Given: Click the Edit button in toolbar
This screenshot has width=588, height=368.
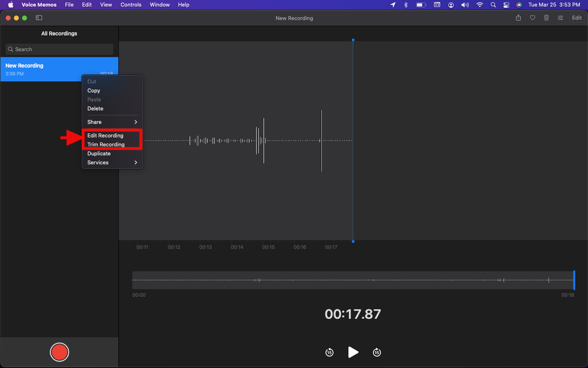Looking at the screenshot, I should pyautogui.click(x=577, y=18).
